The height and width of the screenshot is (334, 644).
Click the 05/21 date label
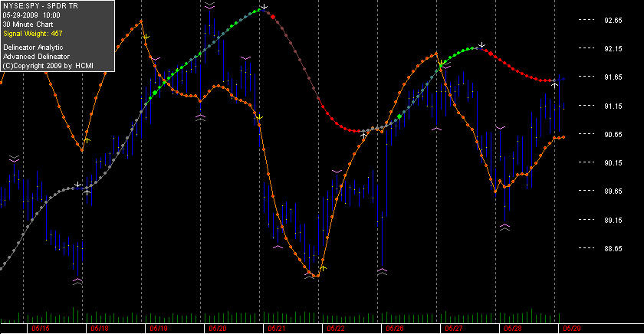(277, 329)
